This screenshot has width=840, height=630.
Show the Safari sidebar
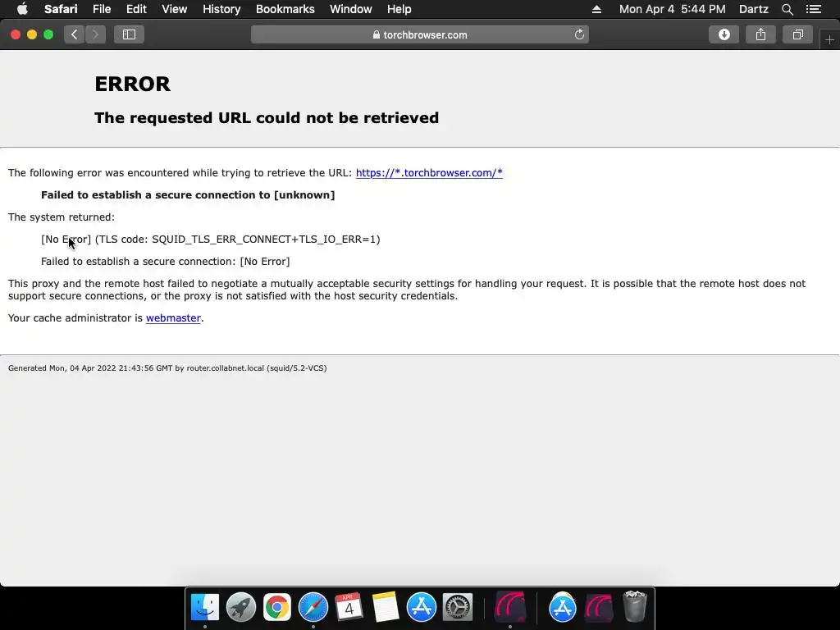129,34
